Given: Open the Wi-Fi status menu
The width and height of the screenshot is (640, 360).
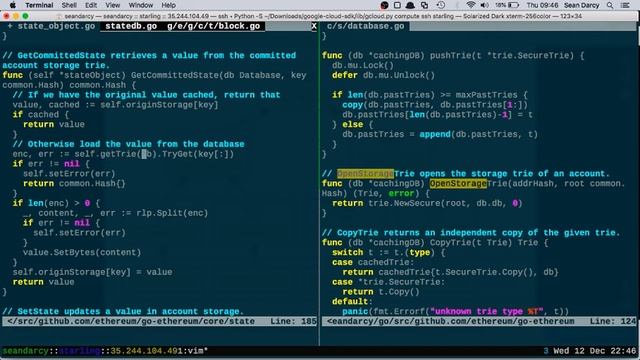Looking at the screenshot, I should click(x=471, y=5).
